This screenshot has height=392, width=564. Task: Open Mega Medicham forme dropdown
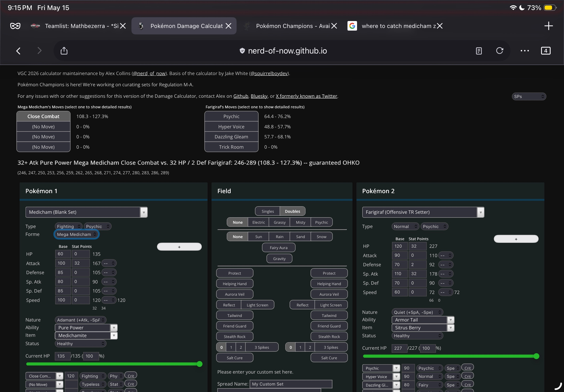pyautogui.click(x=76, y=234)
